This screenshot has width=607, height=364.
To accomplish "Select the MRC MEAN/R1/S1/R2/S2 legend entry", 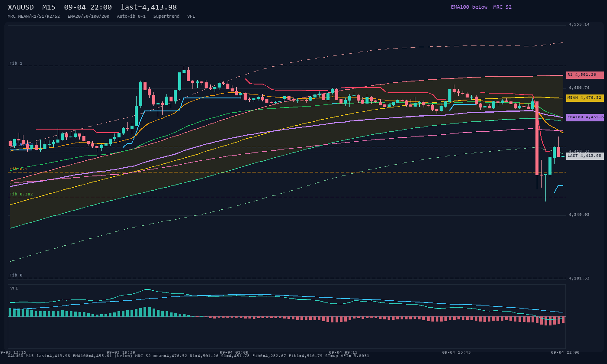I will pos(34,16).
